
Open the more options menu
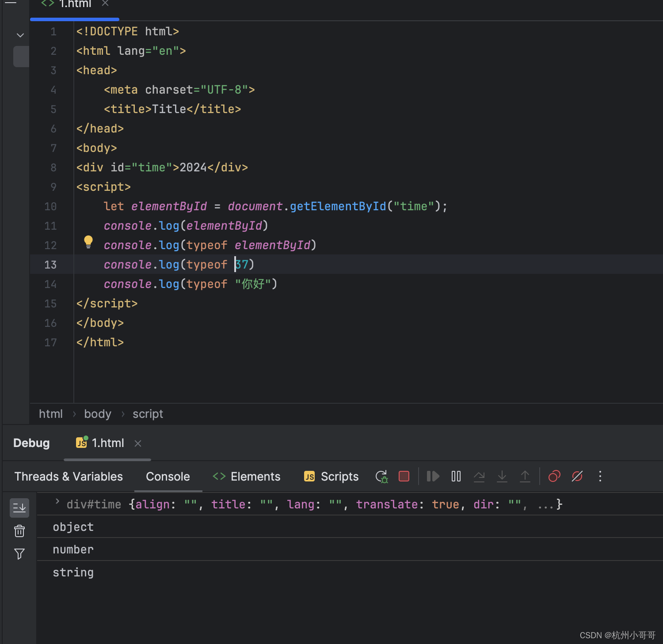pos(600,476)
